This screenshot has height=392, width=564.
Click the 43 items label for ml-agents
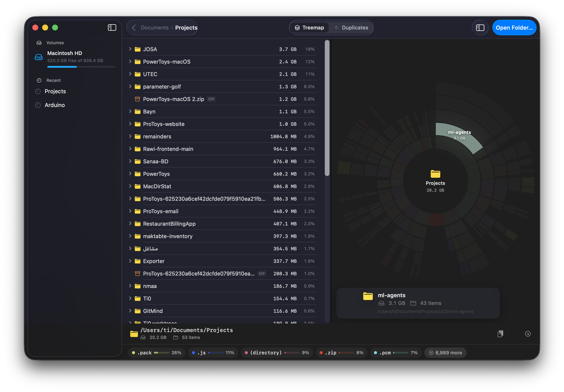coord(430,303)
